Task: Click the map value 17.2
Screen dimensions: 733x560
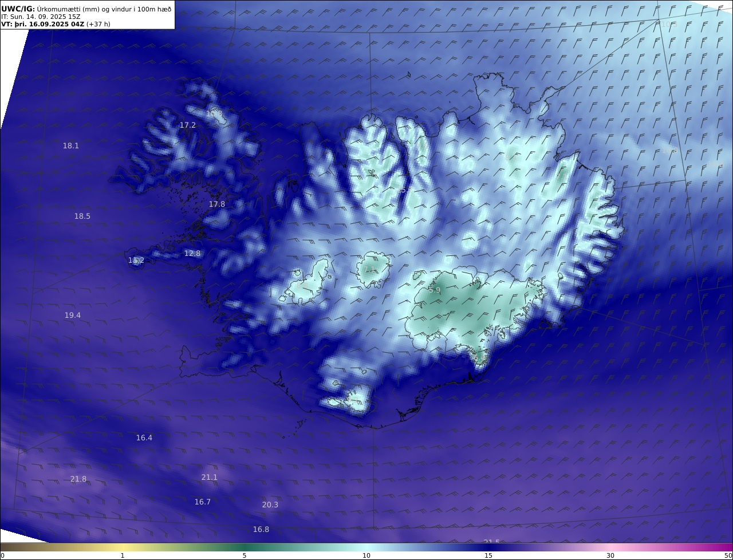Action: click(x=188, y=125)
